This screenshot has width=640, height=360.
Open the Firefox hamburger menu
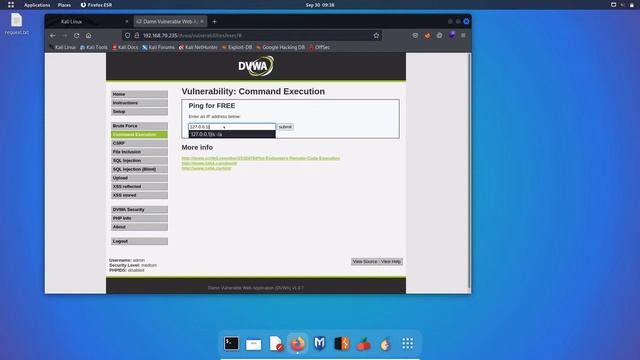coord(463,36)
